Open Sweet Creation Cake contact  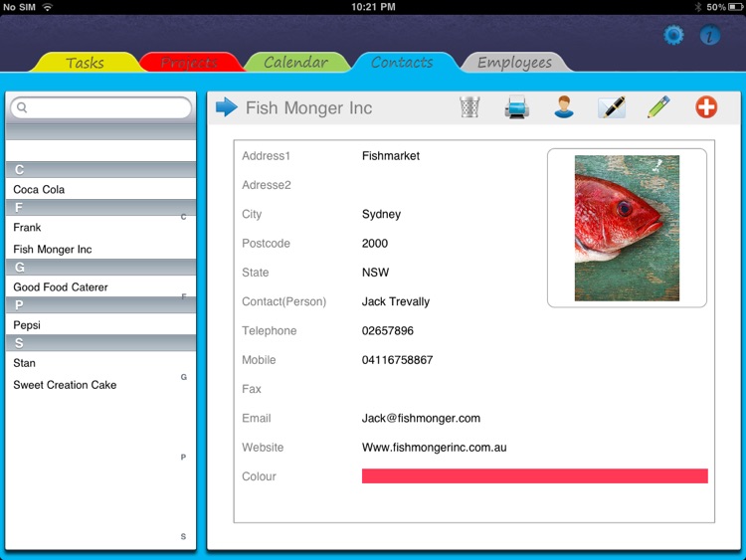100,385
